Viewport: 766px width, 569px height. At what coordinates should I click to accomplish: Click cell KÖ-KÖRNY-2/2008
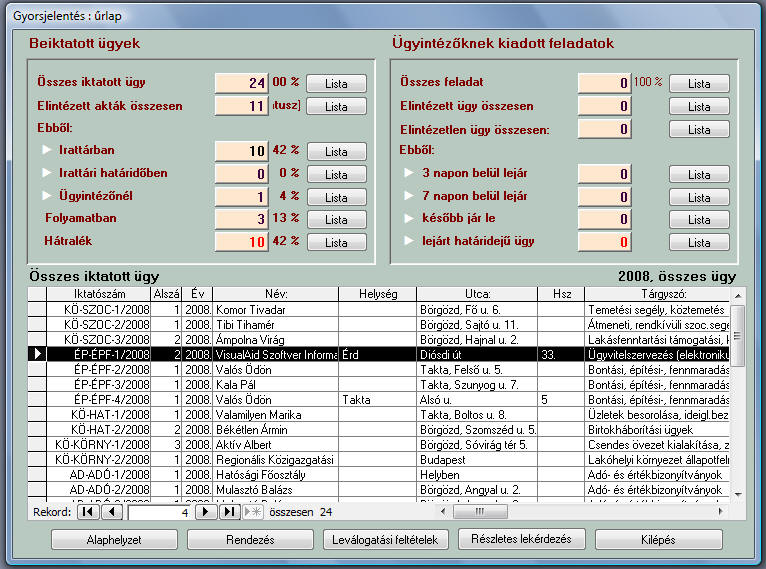[x=99, y=460]
